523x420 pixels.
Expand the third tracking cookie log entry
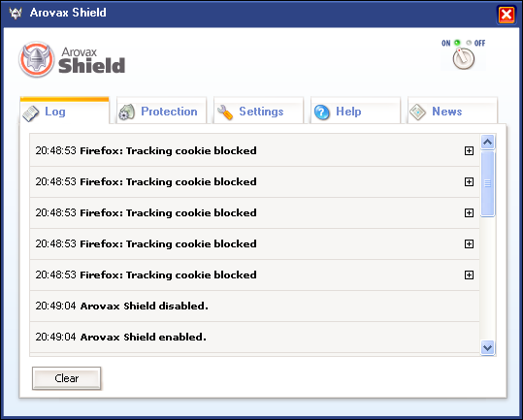469,213
